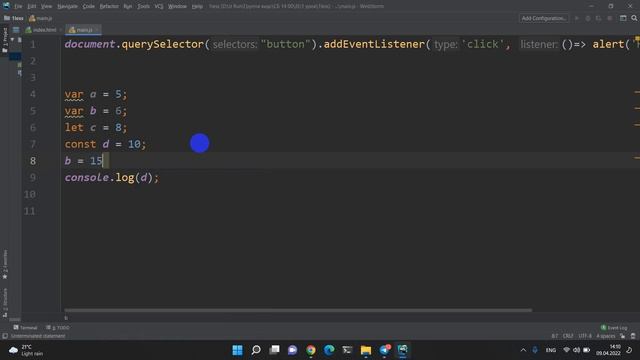Open the terminal app on the taskbar
Viewport: 640px width, 360px height.
tap(347, 350)
